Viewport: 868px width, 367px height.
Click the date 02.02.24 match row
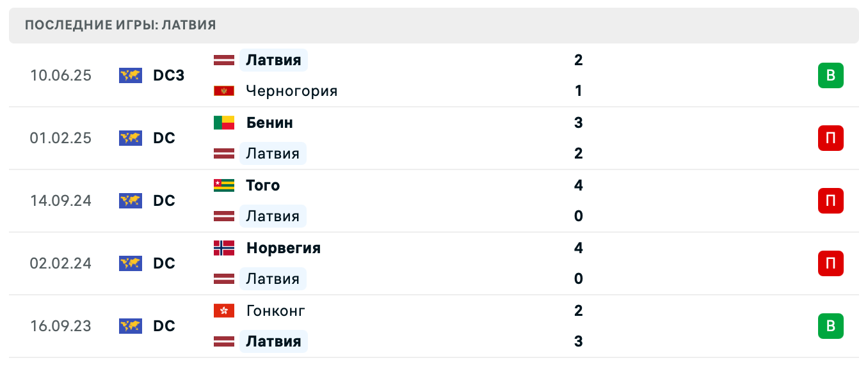pos(61,263)
